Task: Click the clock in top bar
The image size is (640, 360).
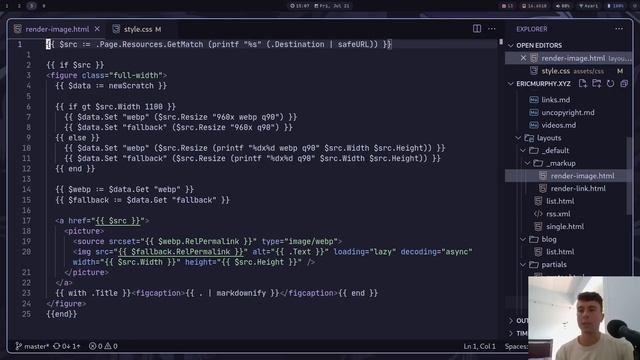Action: (x=300, y=6)
